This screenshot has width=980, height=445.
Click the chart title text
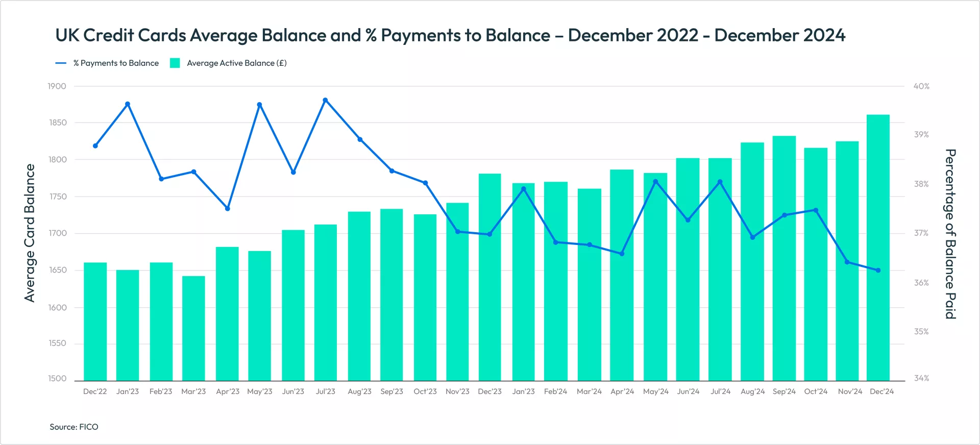pyautogui.click(x=450, y=35)
